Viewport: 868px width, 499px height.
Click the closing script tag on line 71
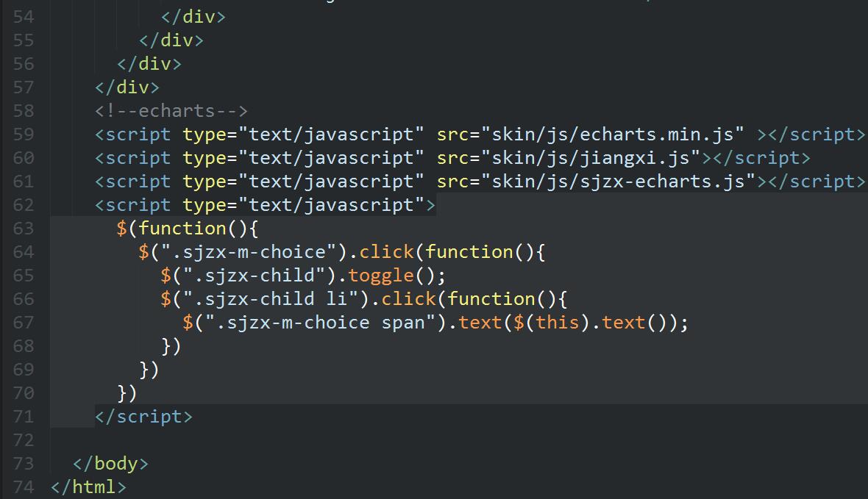[143, 417]
